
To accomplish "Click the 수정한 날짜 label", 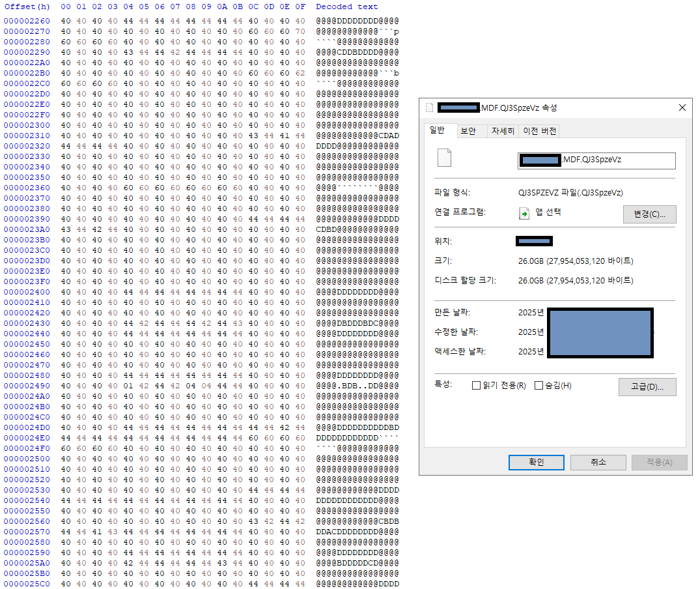I will (x=456, y=332).
